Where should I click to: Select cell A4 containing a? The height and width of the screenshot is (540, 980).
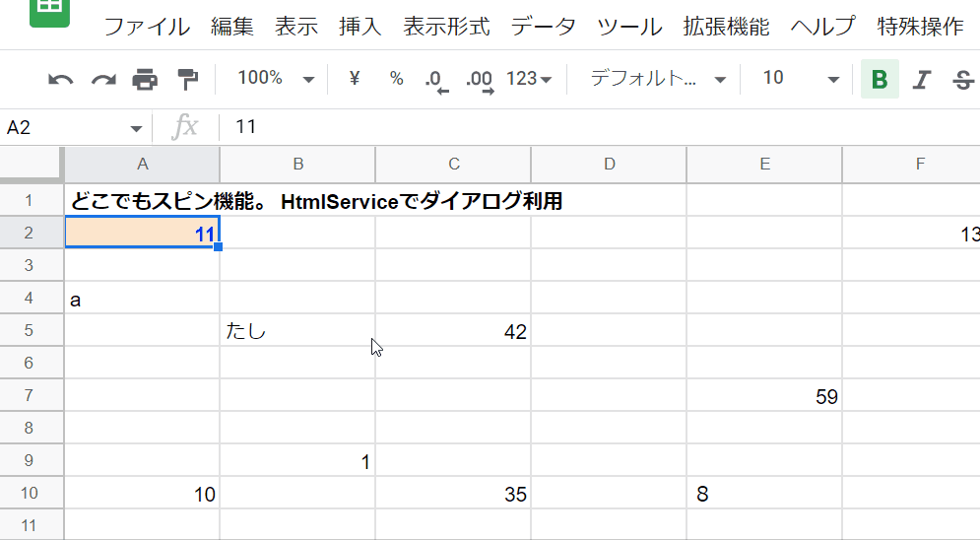(x=143, y=298)
